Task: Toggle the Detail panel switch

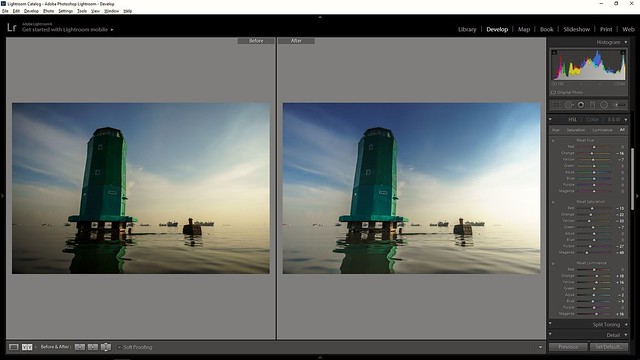Action: (x=550, y=334)
